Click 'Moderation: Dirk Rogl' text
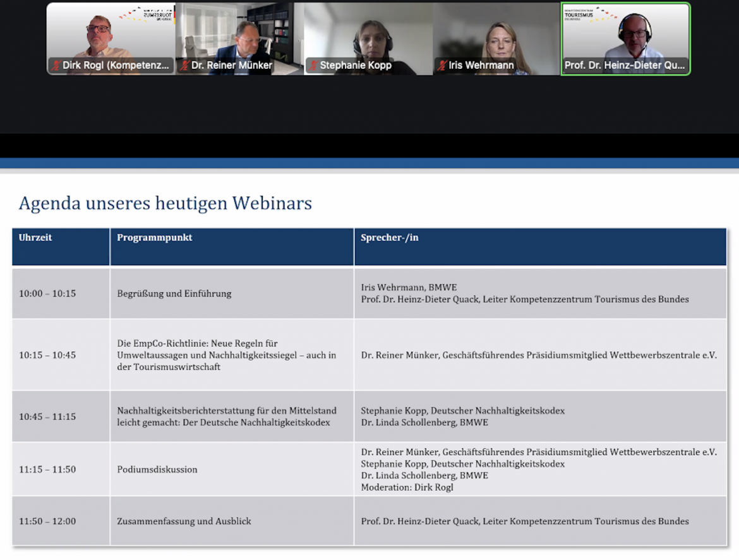The height and width of the screenshot is (560, 739). click(407, 487)
